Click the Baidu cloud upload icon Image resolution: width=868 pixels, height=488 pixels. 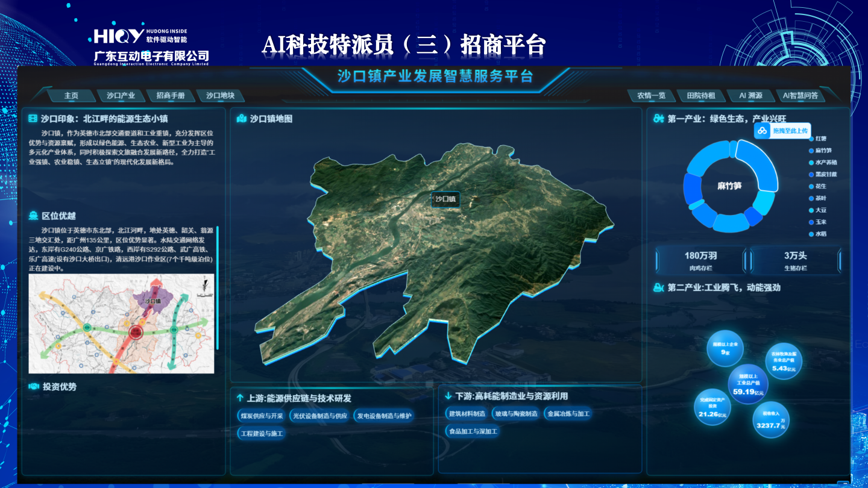[x=763, y=131]
